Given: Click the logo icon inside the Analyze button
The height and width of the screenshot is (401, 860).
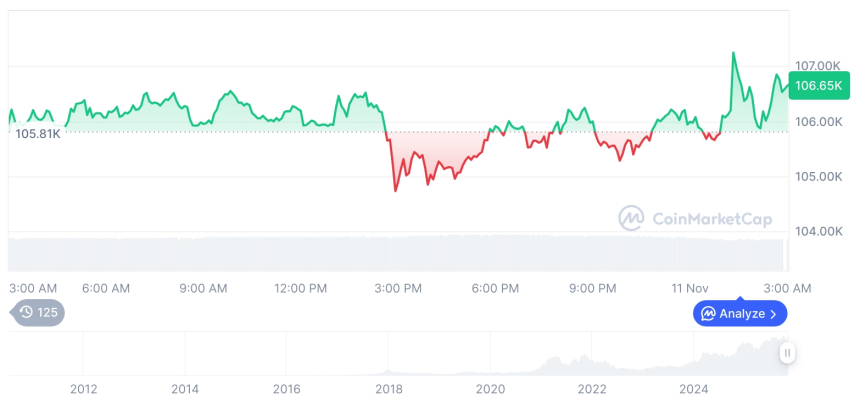Looking at the screenshot, I should pyautogui.click(x=708, y=314).
